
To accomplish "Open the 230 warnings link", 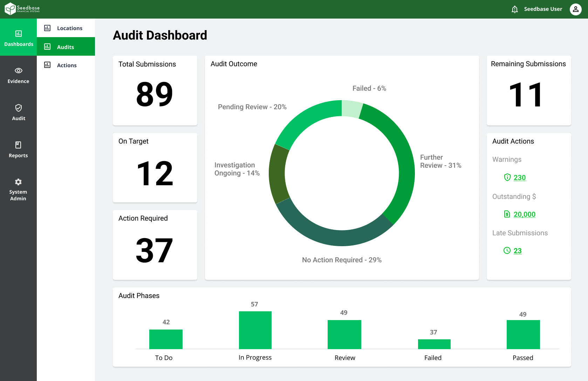I will point(520,178).
